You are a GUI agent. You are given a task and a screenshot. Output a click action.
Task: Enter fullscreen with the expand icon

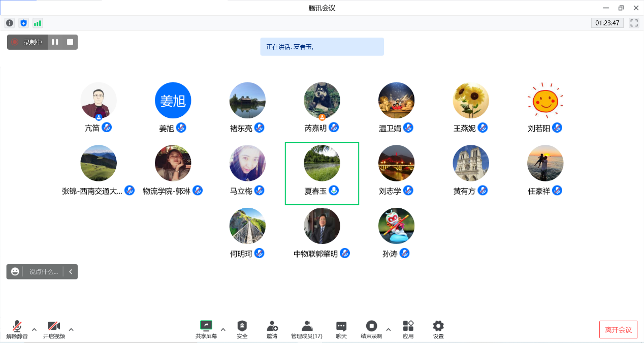(x=634, y=23)
